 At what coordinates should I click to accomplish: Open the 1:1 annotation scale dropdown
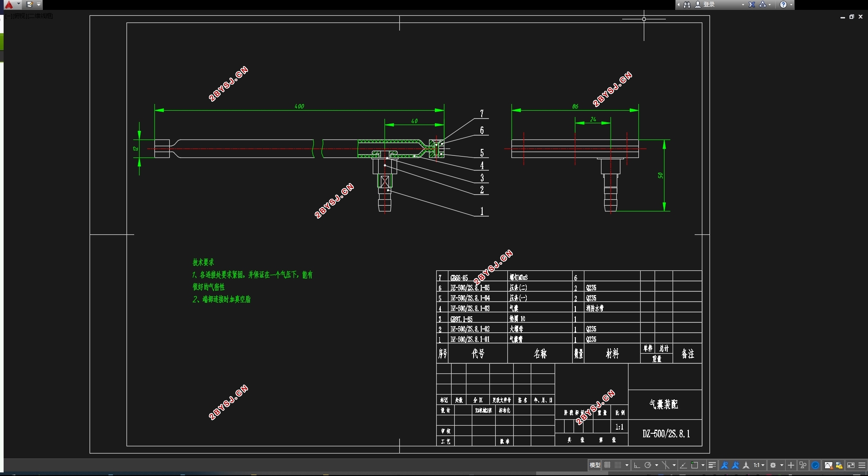759,465
